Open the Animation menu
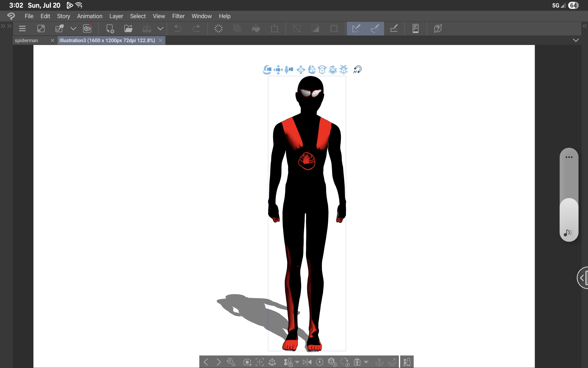 pos(90,16)
